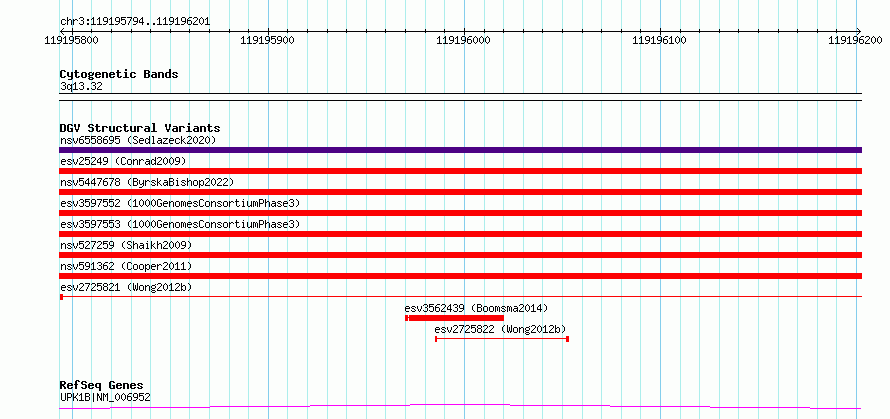The image size is (890, 419).
Task: Select esv3597552 (1000GenomesConsortiumPhase3) label
Action: click(180, 203)
